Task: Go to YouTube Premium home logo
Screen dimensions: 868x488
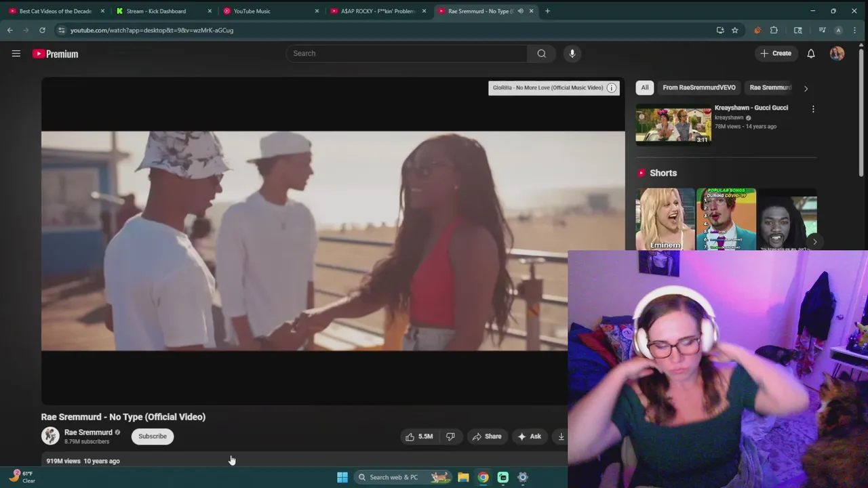Action: click(56, 54)
